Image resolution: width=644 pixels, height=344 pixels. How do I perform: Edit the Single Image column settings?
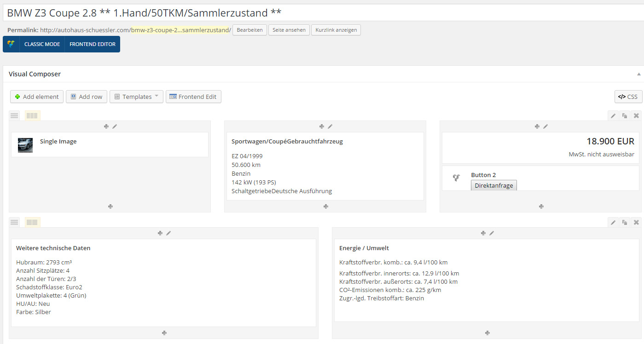pos(115,126)
